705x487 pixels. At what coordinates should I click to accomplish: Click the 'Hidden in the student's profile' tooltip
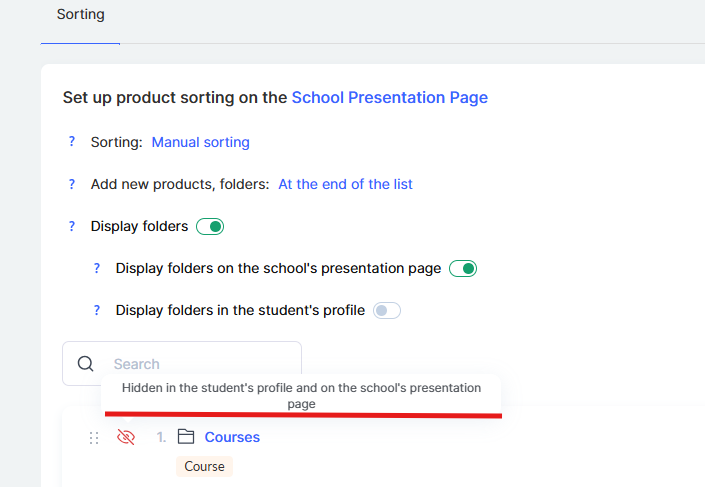(x=301, y=395)
